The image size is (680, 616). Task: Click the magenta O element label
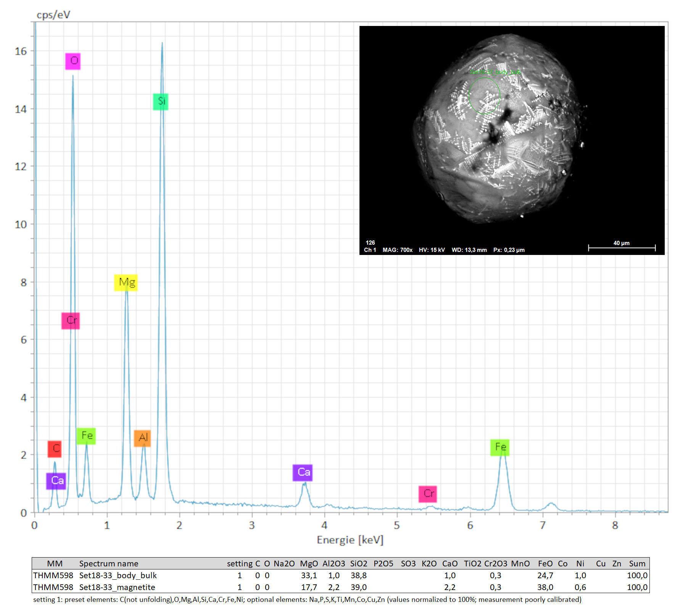point(73,61)
